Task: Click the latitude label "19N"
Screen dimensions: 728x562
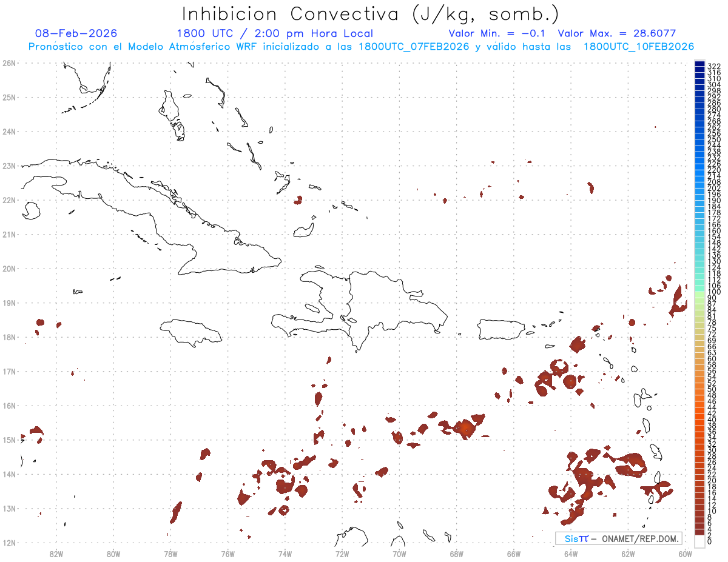Action: tap(8, 303)
